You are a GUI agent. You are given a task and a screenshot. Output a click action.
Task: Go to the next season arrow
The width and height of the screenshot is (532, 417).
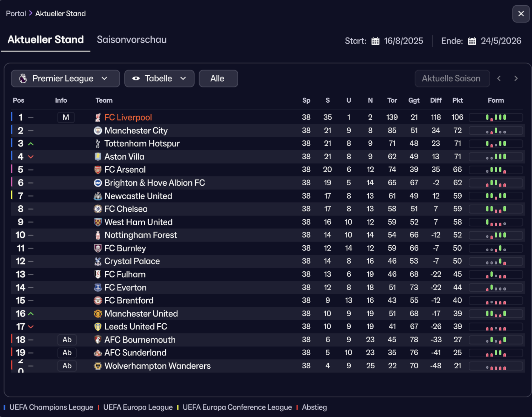516,79
